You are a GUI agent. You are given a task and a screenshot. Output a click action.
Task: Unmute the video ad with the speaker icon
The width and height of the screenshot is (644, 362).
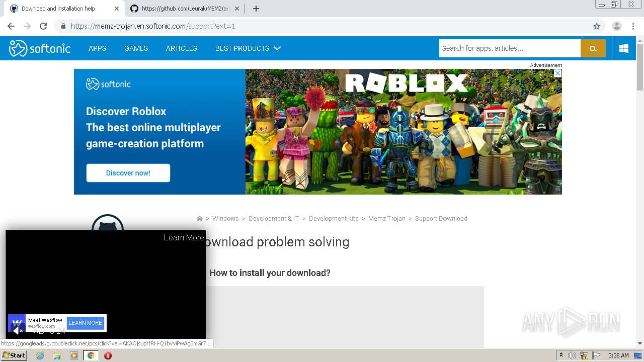[18, 330]
